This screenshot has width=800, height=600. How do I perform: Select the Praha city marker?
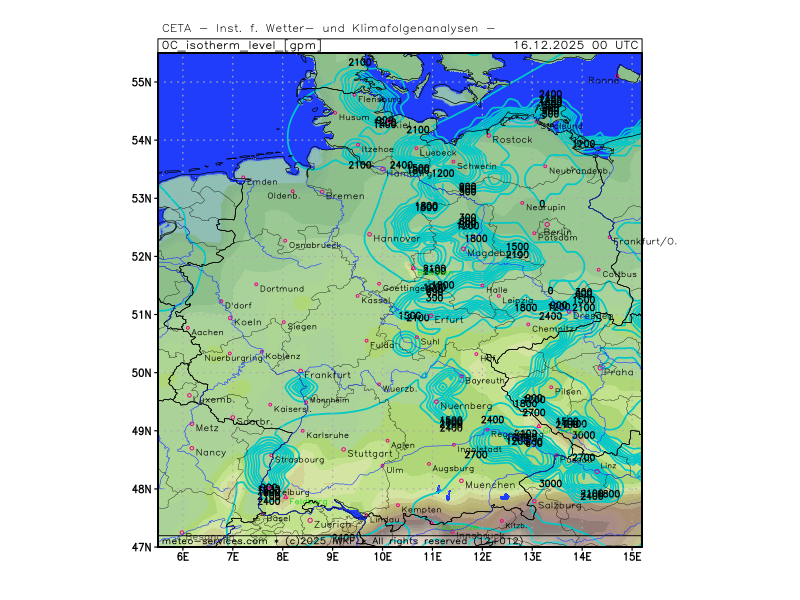click(601, 367)
